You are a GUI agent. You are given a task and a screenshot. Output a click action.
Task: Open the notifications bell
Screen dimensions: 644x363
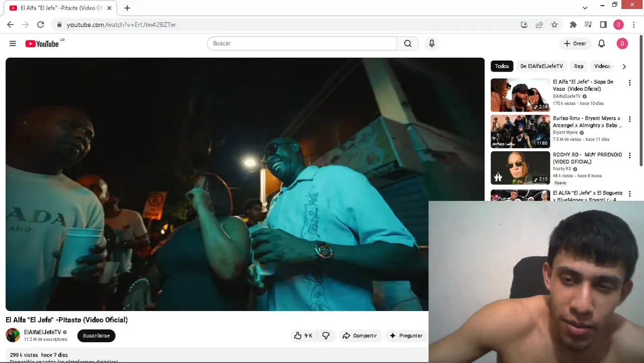601,43
